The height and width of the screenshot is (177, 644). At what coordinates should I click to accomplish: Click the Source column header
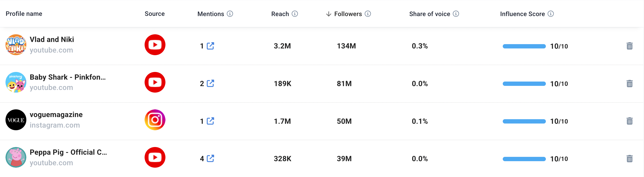154,14
